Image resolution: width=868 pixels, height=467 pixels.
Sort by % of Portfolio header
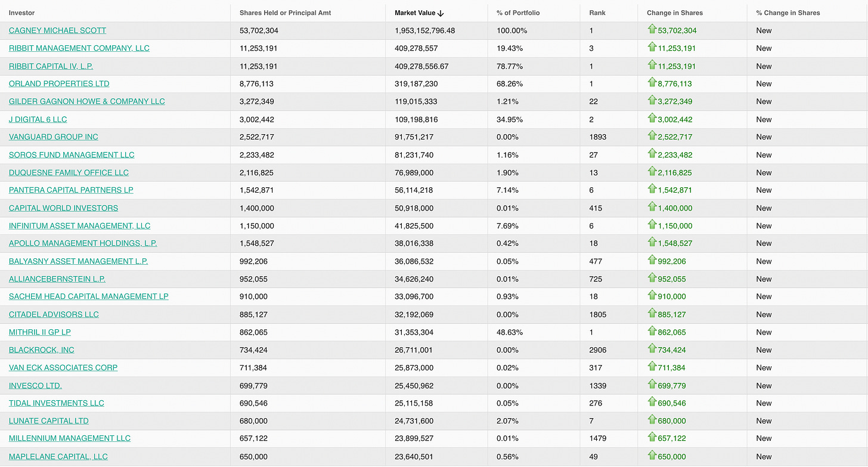518,13
